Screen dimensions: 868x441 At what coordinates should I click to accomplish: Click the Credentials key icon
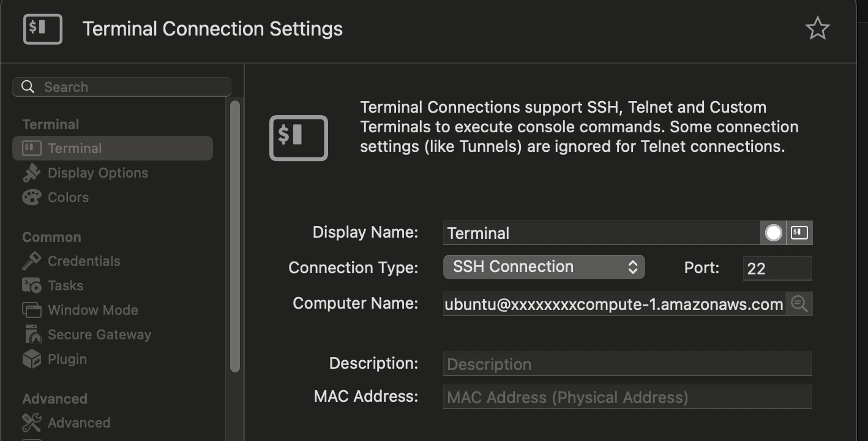[x=31, y=261]
